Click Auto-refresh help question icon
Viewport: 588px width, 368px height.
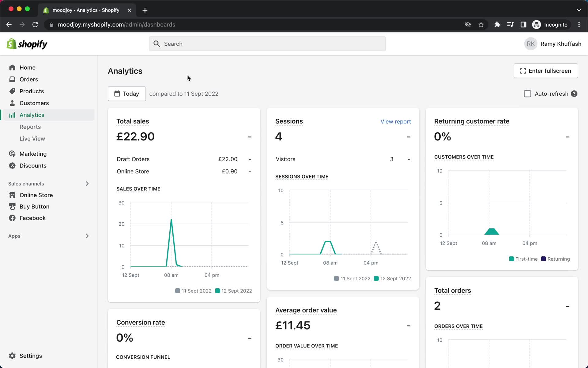point(574,94)
